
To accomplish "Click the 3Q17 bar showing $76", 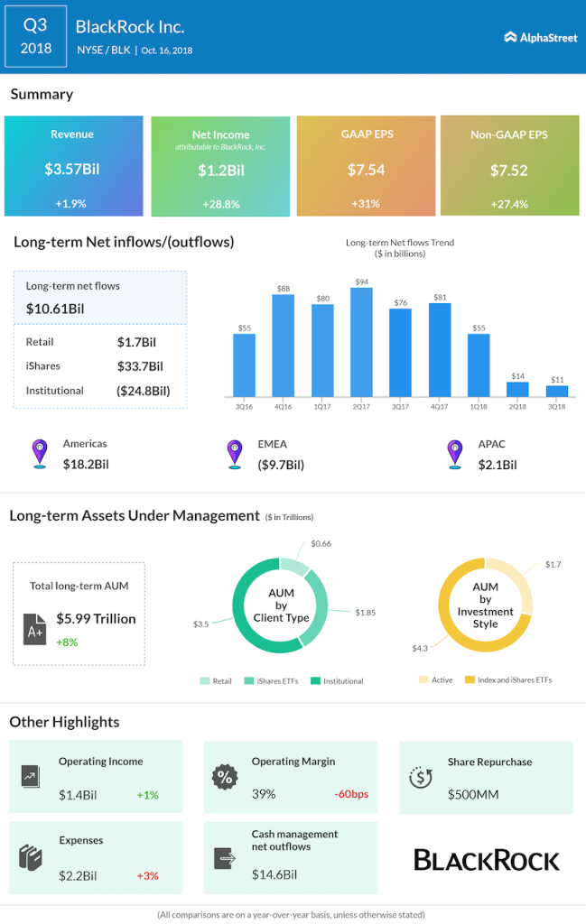I will [x=400, y=353].
